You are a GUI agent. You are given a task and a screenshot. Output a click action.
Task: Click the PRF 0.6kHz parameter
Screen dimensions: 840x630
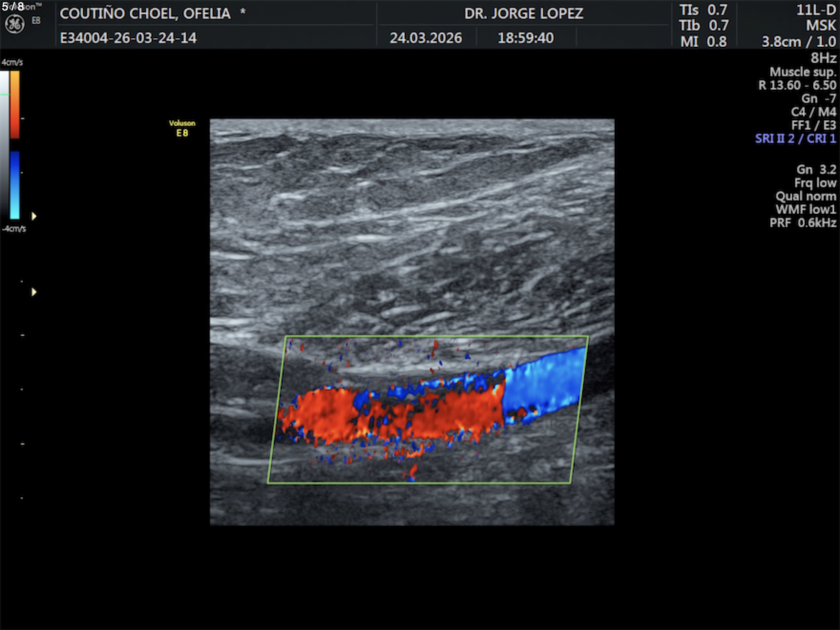click(x=803, y=222)
